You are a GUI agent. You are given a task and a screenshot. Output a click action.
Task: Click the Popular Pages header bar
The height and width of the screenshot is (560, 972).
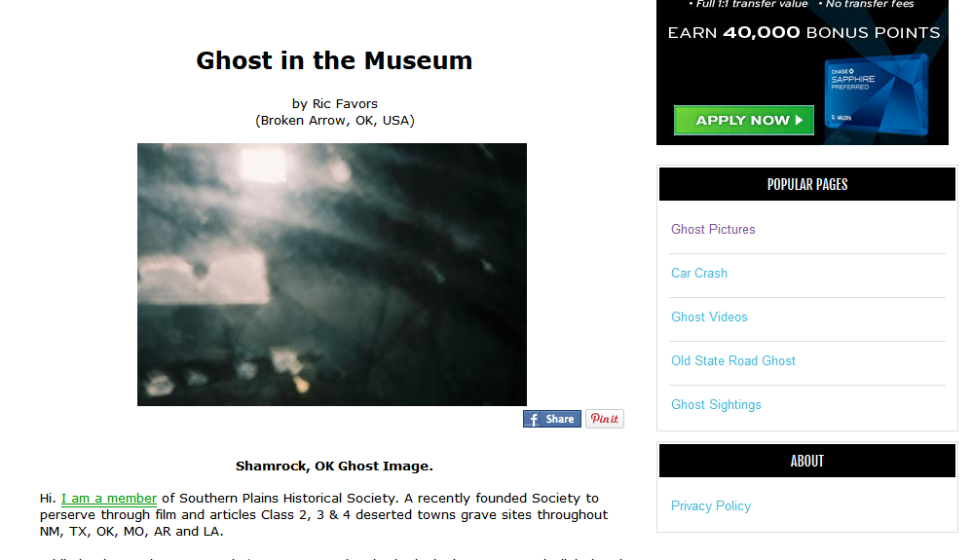coord(807,184)
